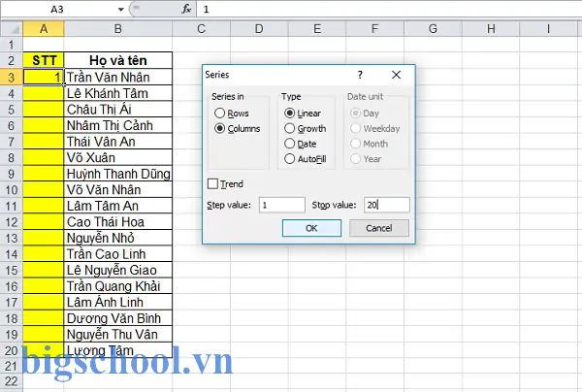Select column I header
The width and height of the screenshot is (582, 392).
coord(549,28)
